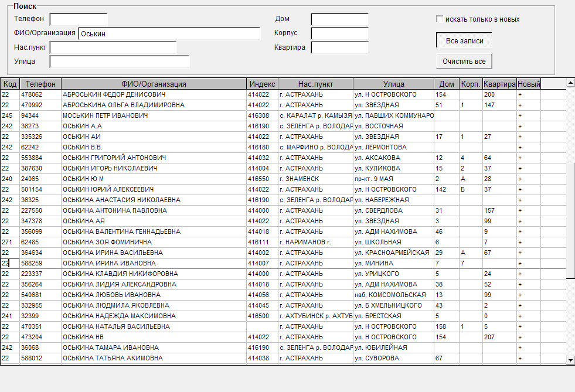Click the vertical scrollbar thumb

tap(570, 221)
